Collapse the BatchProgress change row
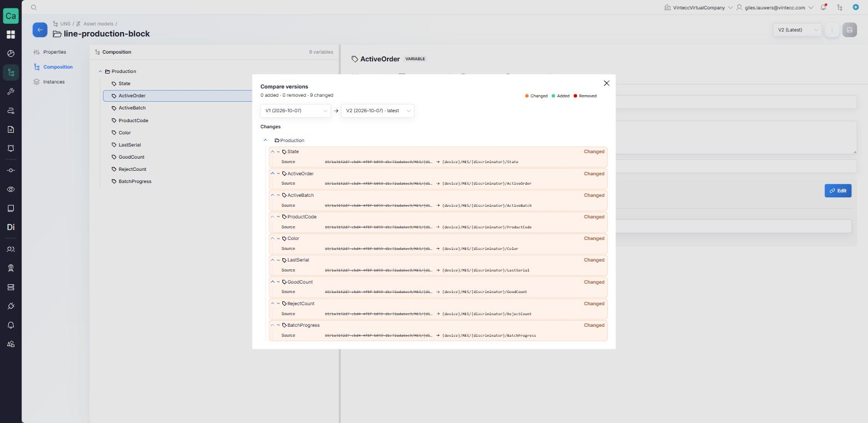The height and width of the screenshot is (423, 868). point(272,325)
